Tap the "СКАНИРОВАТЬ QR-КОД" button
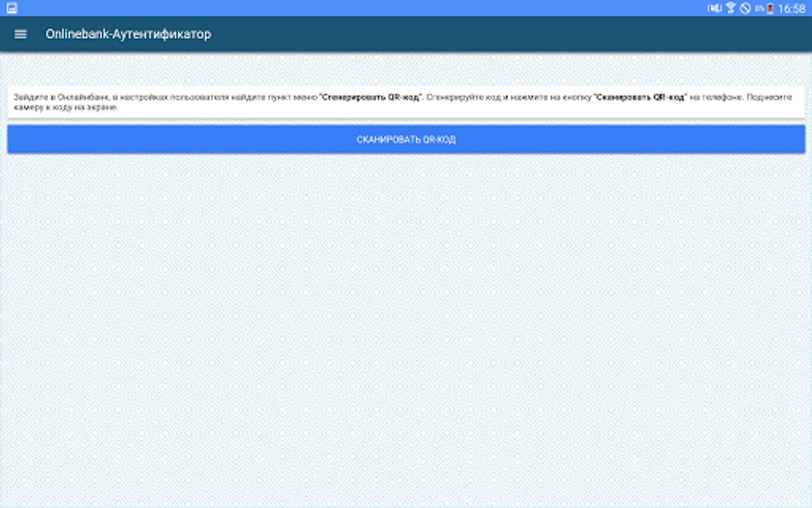Viewport: 812px width, 508px height. 406,139
